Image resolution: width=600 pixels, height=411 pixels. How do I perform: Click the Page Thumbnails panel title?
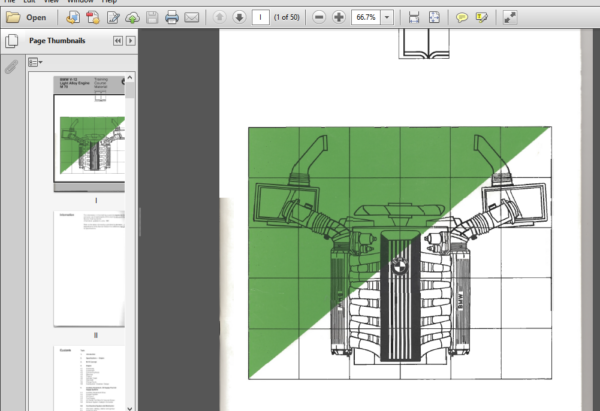coord(57,41)
